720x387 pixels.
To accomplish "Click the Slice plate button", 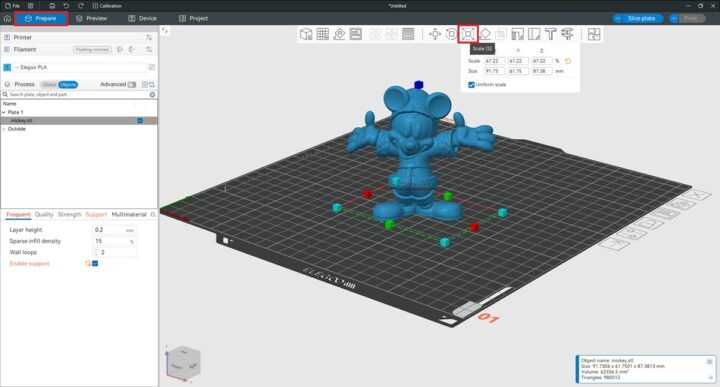I will [x=641, y=18].
